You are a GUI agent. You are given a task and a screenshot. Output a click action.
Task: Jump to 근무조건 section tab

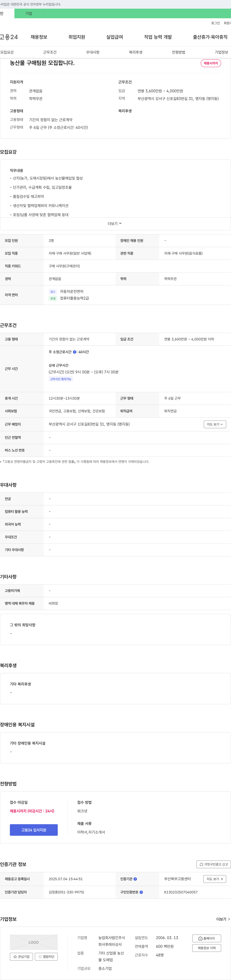[x=50, y=52]
